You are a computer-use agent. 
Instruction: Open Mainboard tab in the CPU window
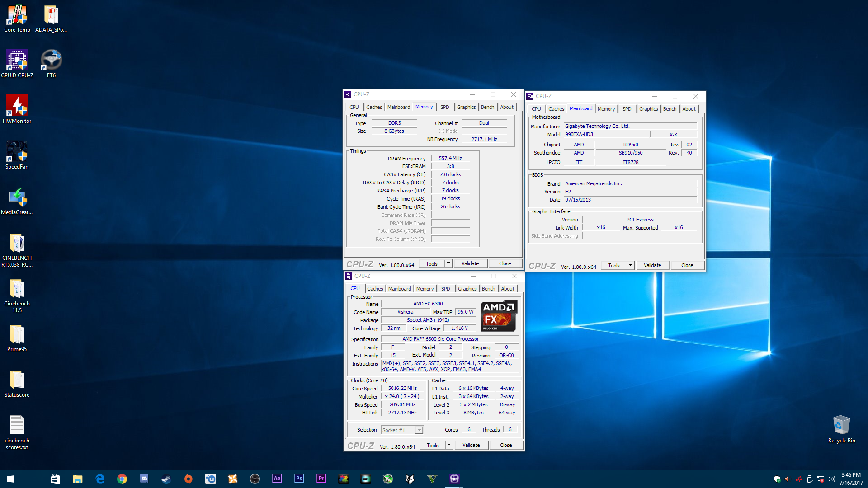400,289
